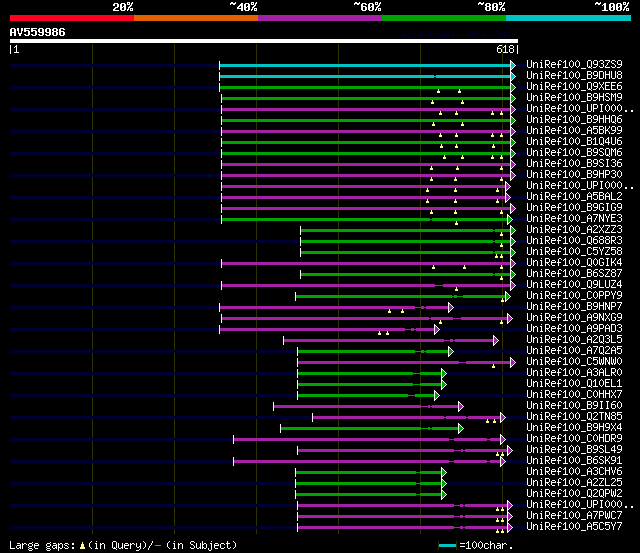
Task: Select hit label UniRef100_A2XZZ3
Action: 574,230
